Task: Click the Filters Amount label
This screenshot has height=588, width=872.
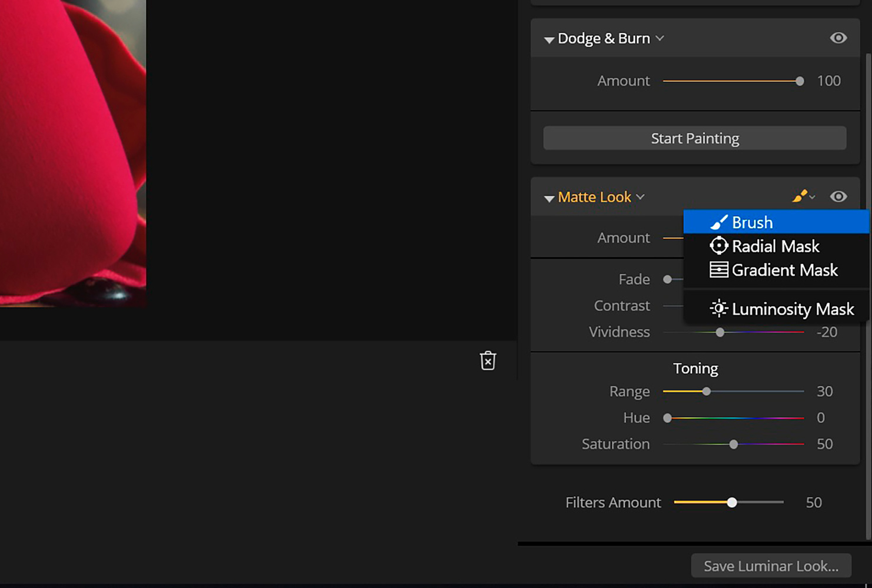Action: coord(613,503)
